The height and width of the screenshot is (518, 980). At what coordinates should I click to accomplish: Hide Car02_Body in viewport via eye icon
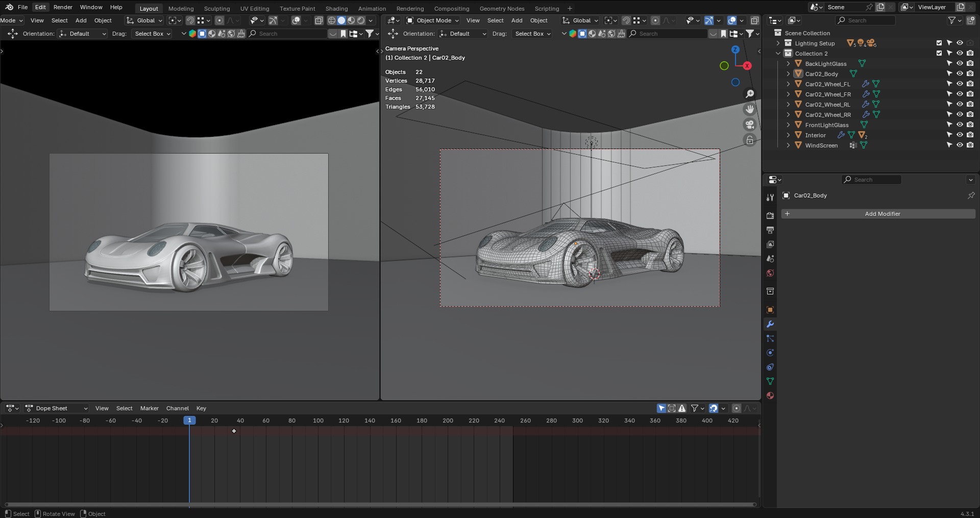pyautogui.click(x=960, y=73)
